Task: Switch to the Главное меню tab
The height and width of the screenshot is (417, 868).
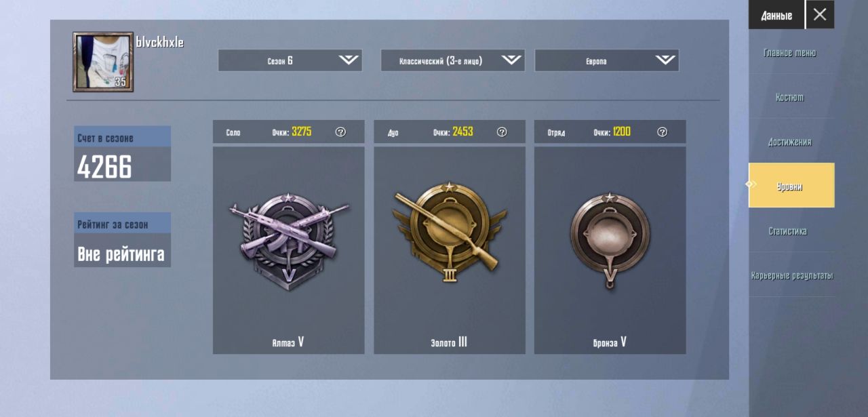Action: pos(790,53)
